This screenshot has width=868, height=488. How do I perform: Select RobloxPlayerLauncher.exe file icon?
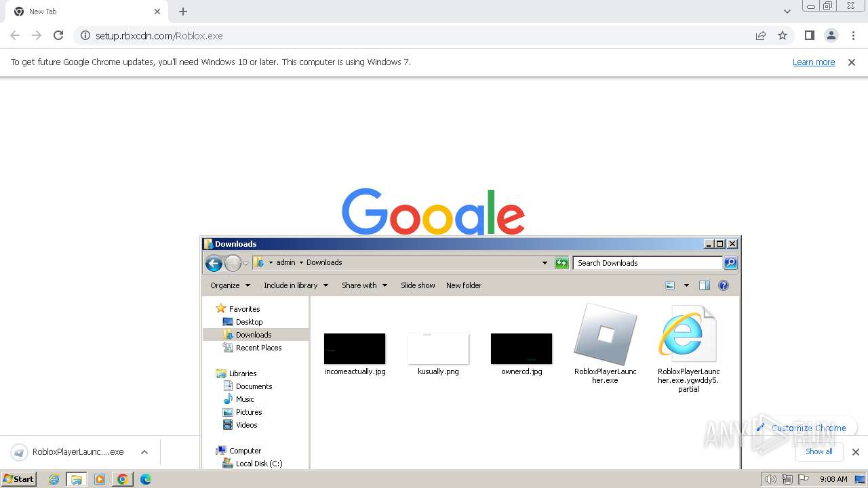tap(605, 334)
